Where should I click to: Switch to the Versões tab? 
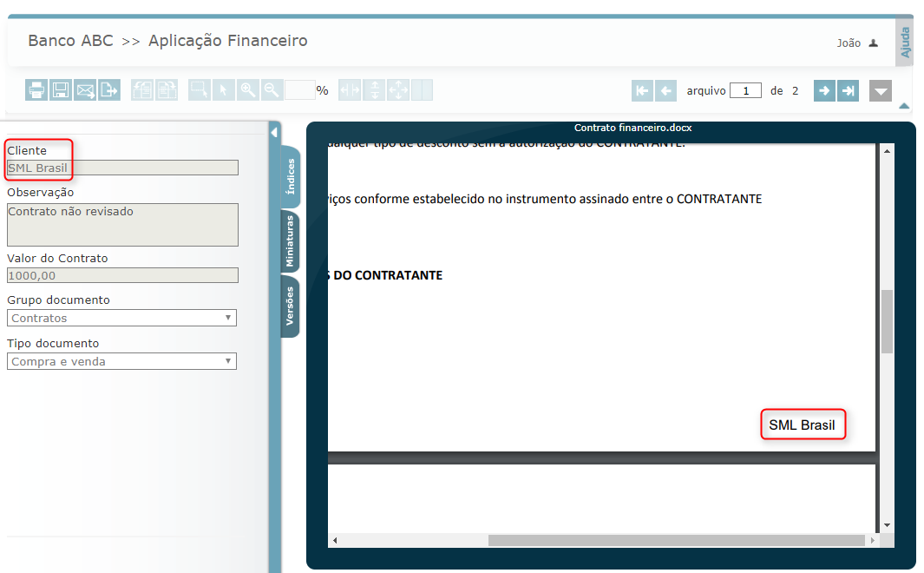291,306
